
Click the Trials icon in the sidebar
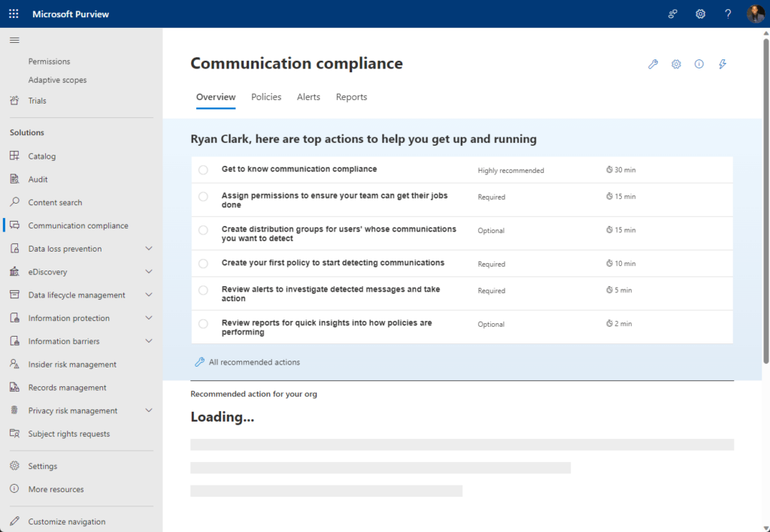(15, 101)
